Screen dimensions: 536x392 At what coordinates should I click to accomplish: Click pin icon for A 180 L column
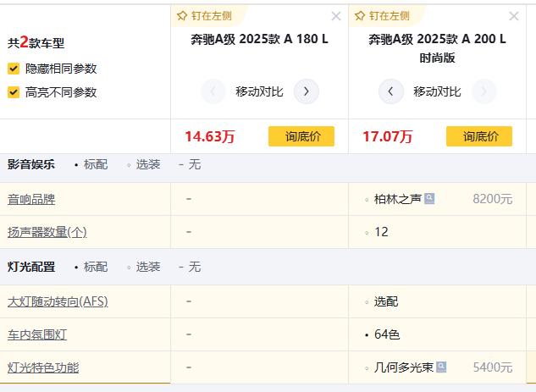point(182,16)
